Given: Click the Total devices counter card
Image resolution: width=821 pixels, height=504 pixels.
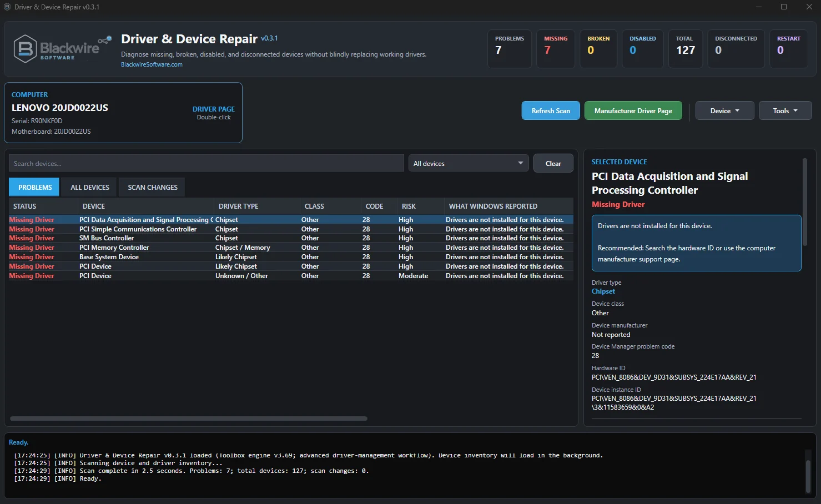Looking at the screenshot, I should [686, 49].
